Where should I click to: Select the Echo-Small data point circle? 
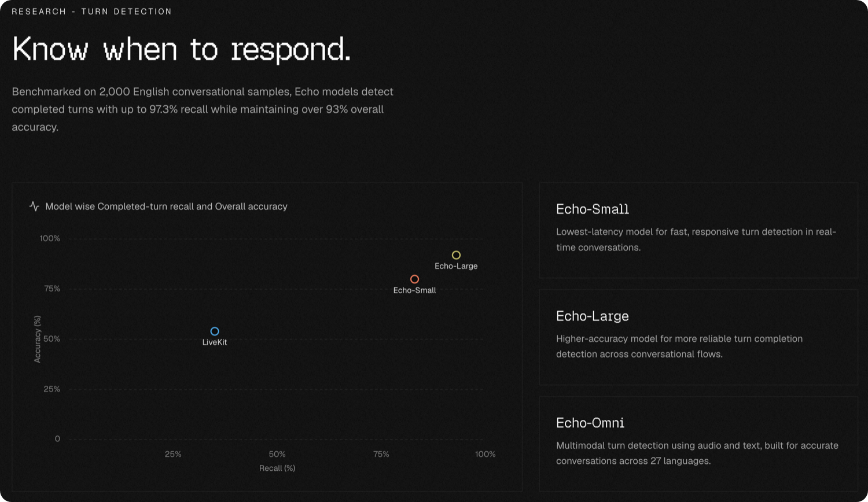coord(414,279)
